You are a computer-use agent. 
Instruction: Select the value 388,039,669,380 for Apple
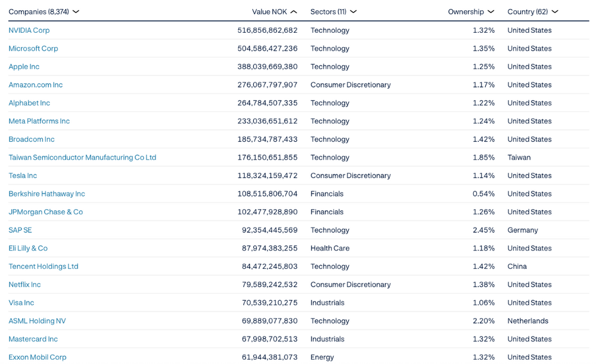click(267, 67)
